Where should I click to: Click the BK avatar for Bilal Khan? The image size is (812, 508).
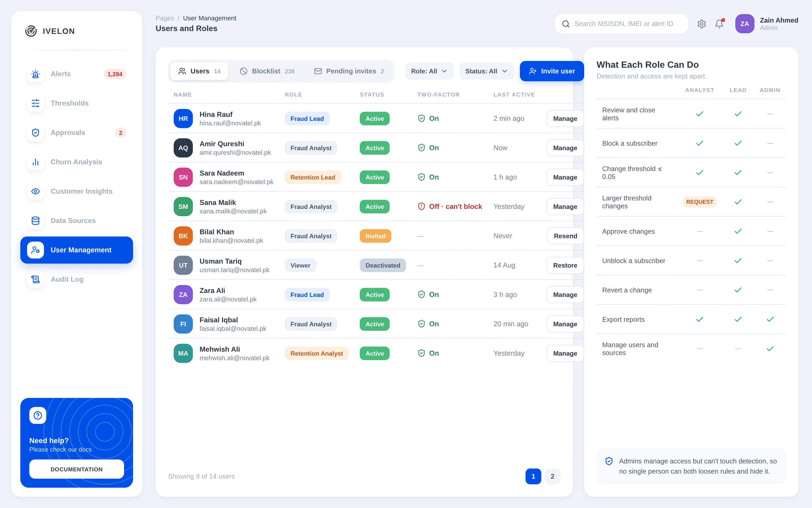point(183,236)
